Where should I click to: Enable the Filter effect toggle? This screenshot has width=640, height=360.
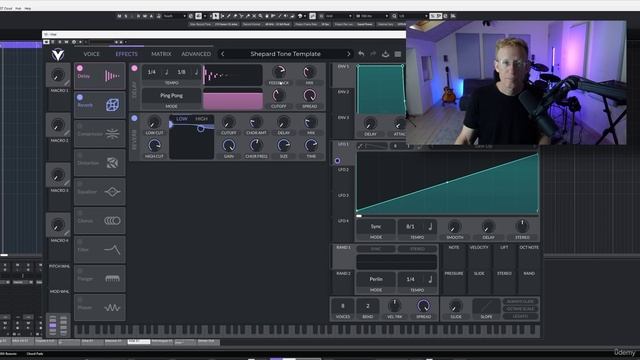(x=80, y=242)
